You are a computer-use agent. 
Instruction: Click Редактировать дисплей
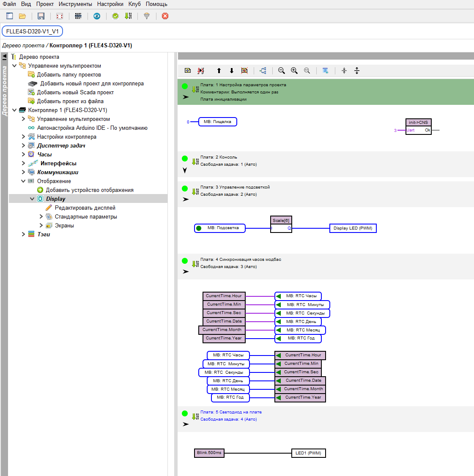[85, 208]
